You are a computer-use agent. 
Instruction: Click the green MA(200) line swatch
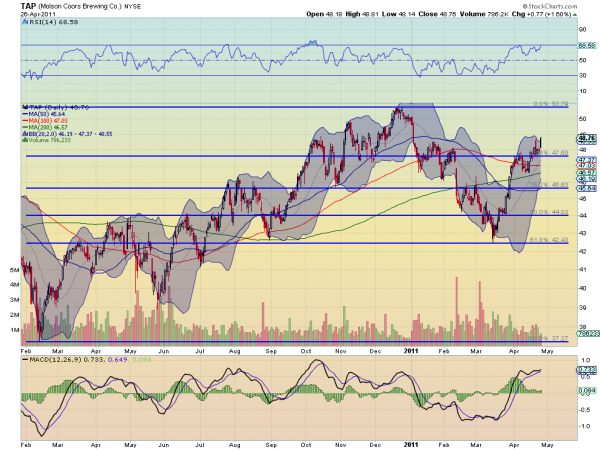point(25,127)
